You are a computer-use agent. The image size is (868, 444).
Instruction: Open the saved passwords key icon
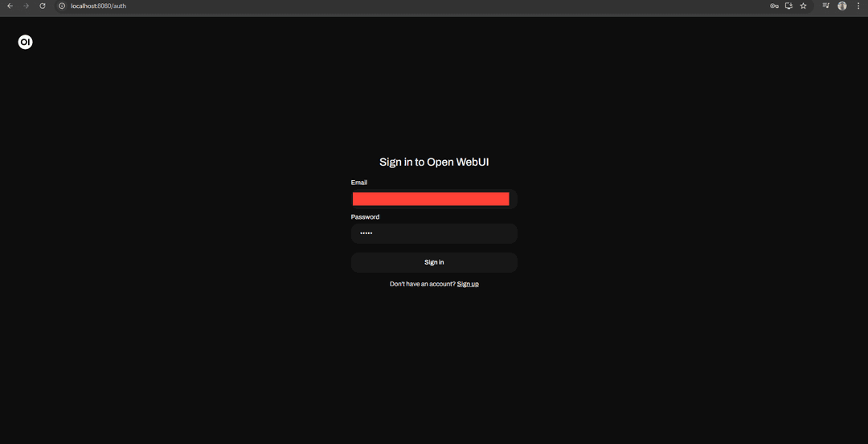(x=774, y=6)
